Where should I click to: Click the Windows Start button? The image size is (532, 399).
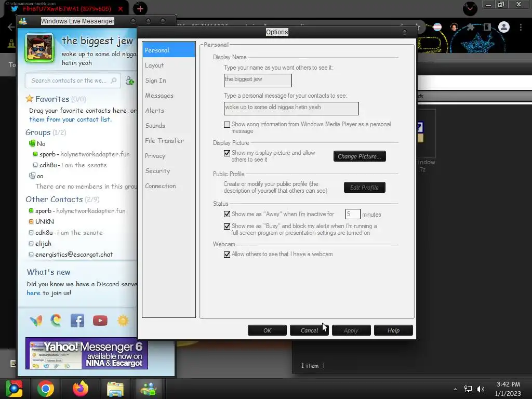click(14, 389)
